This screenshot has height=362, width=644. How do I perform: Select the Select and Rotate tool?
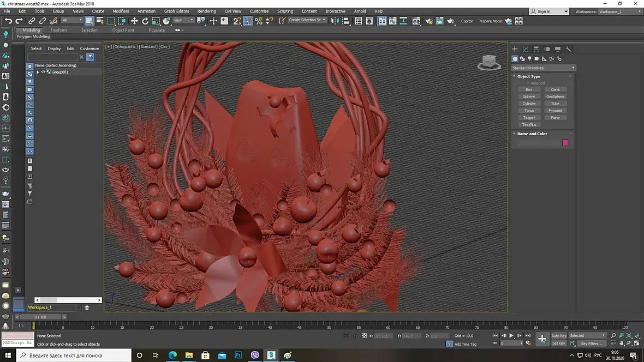[145, 21]
